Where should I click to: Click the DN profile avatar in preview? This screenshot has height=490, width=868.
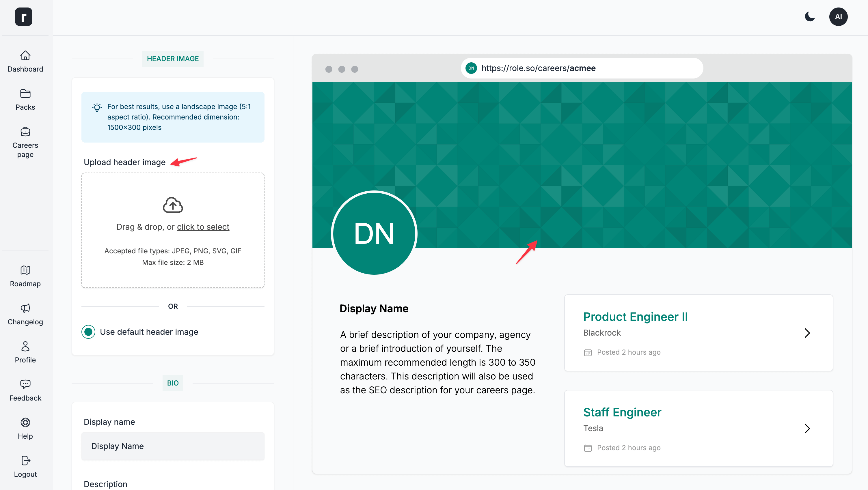click(x=374, y=233)
